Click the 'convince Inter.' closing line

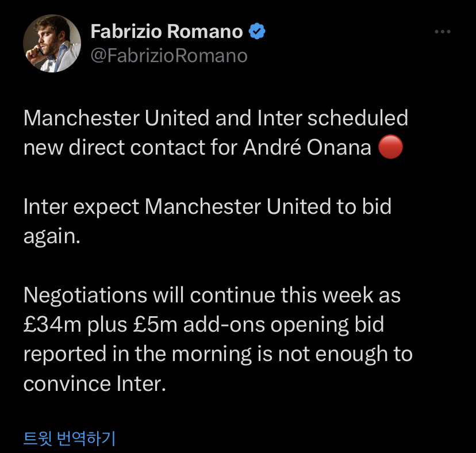coord(95,383)
